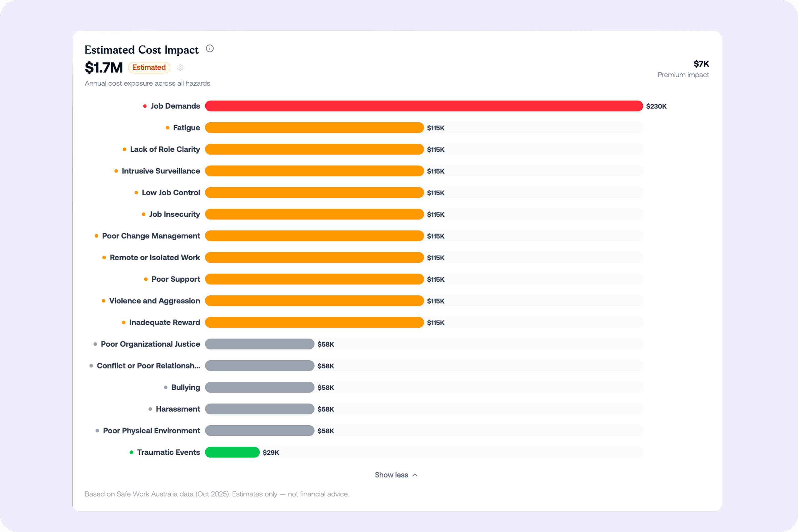
Task: Click the $29K value
Action: 271,453
